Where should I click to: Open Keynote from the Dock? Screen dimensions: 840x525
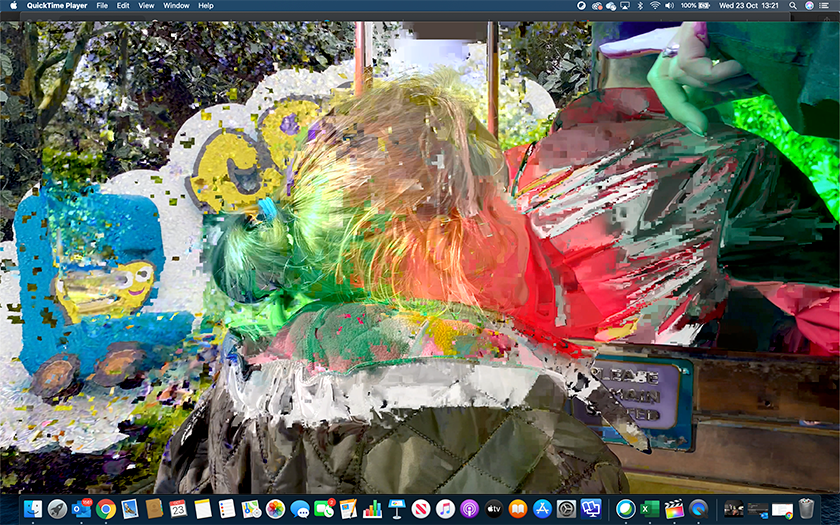coord(397,508)
